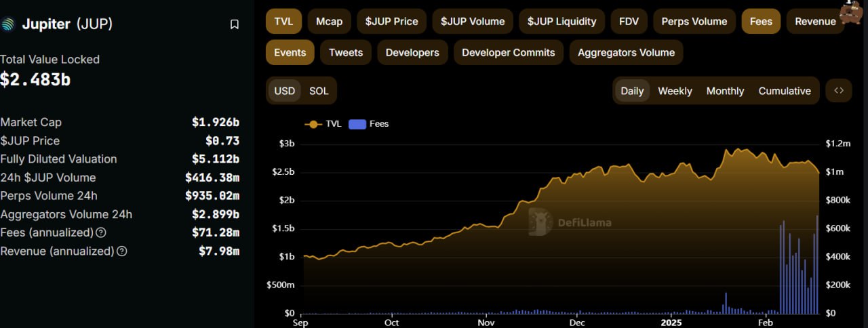868x328 pixels.
Task: Disable the Fees chart metric
Action: pos(761,21)
